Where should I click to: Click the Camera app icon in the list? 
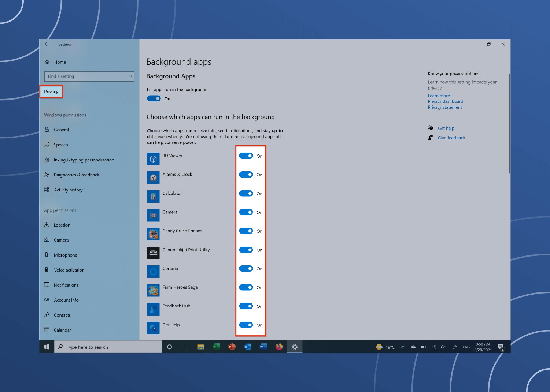pyautogui.click(x=153, y=215)
